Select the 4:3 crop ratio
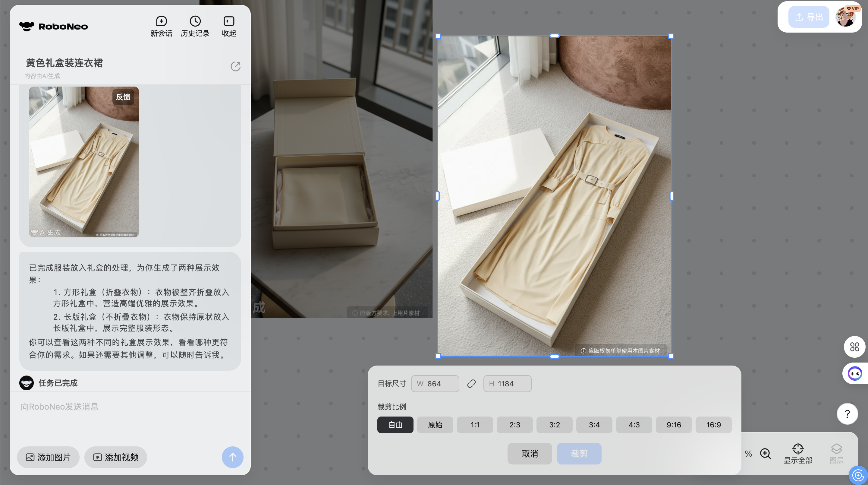This screenshot has height=485, width=868. pos(634,425)
